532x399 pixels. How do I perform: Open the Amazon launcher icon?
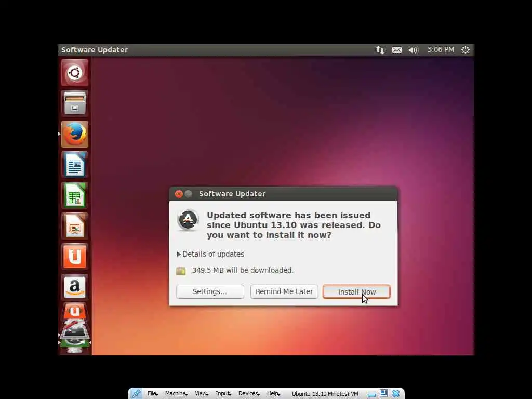(x=75, y=287)
